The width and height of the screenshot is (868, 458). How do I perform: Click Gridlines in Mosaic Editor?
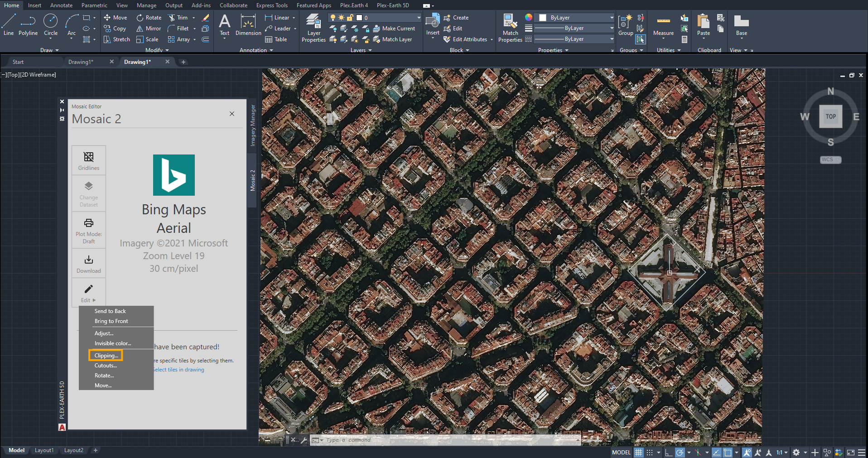click(x=89, y=161)
